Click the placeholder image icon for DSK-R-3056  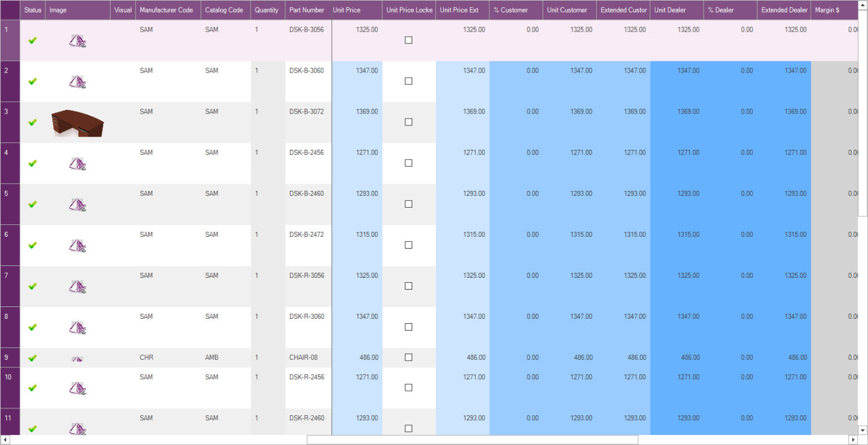78,287
